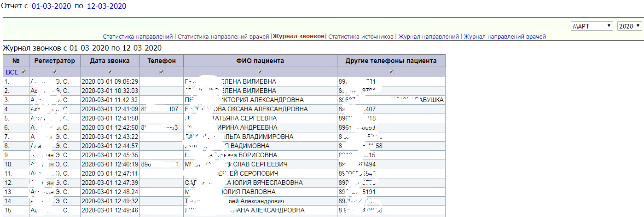The height and width of the screenshot is (217, 644).
Task: Open the Журнал направлений link before врачей
Action: tap(429, 36)
